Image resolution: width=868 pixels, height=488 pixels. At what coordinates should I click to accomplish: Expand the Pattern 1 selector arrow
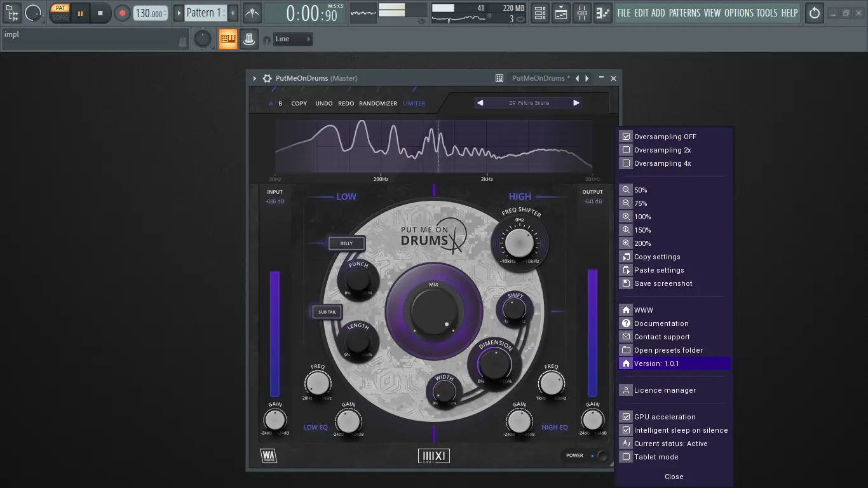tap(179, 13)
